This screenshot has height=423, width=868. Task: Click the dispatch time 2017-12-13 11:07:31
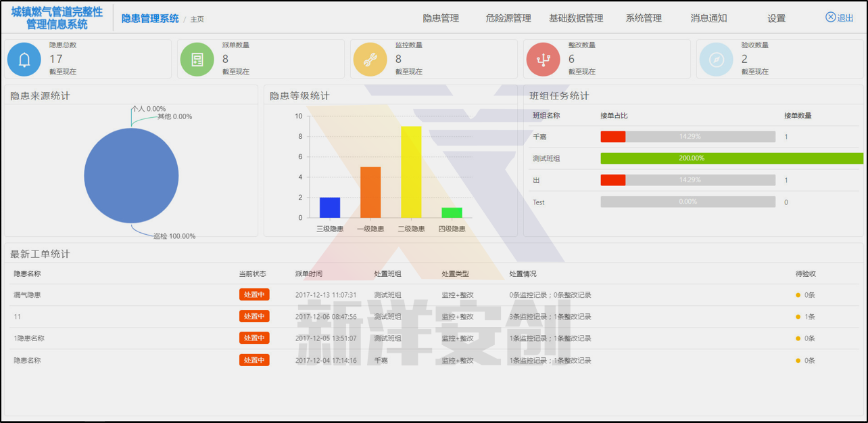[x=326, y=295]
